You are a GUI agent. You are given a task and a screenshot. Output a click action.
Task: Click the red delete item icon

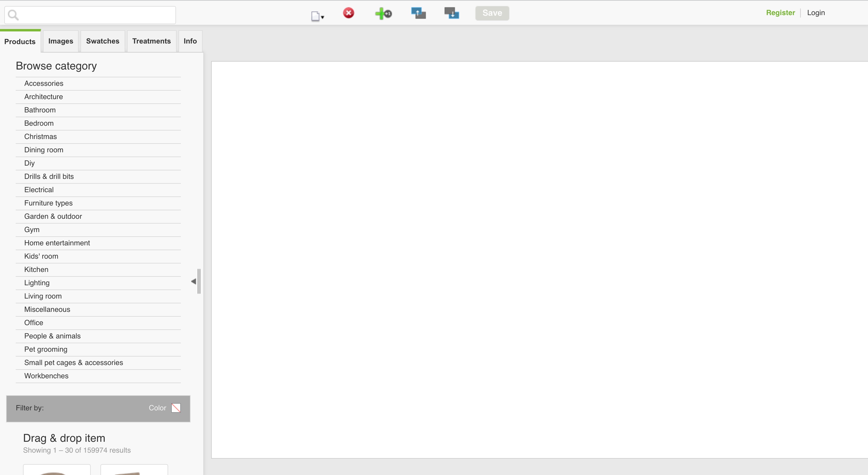pos(348,13)
